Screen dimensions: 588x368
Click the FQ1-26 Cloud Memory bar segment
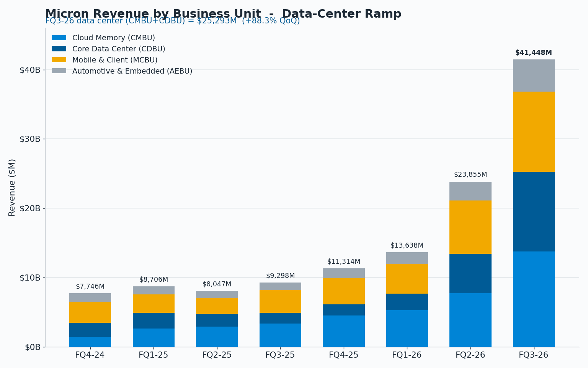(407, 329)
